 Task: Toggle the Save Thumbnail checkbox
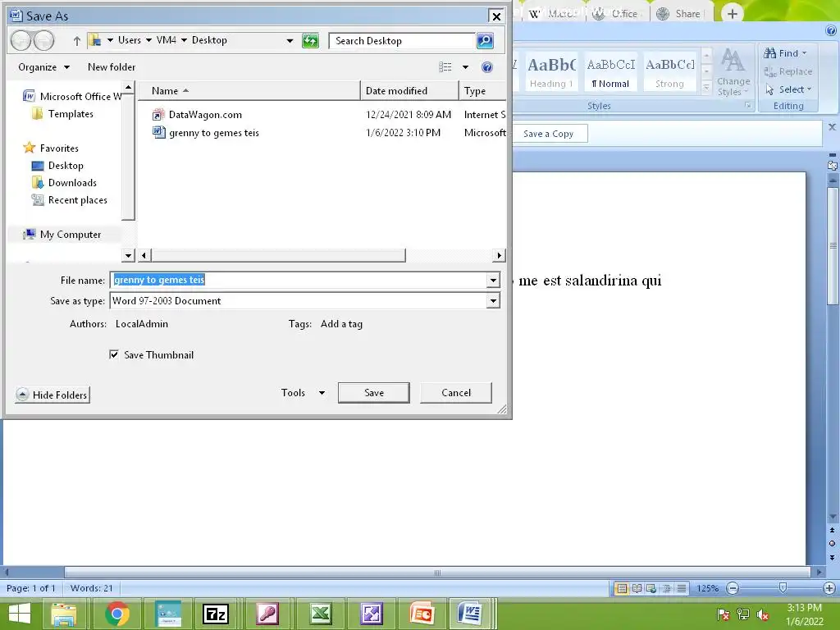(x=113, y=354)
